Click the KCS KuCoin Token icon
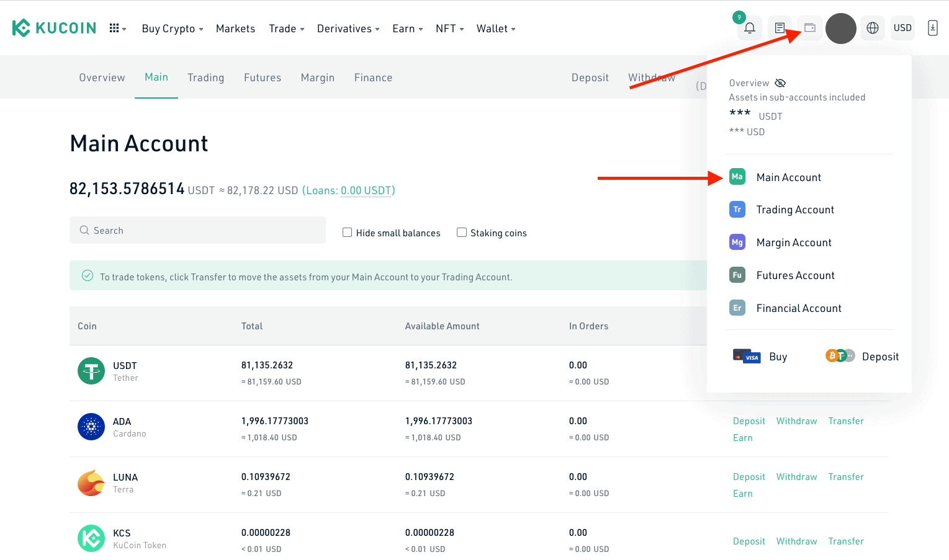This screenshot has width=949, height=560. (x=91, y=538)
